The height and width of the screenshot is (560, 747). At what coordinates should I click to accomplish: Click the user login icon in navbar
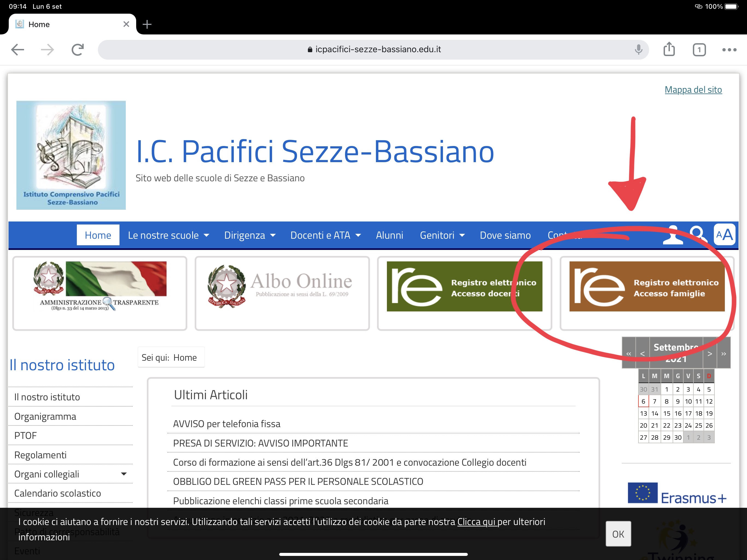[673, 235]
